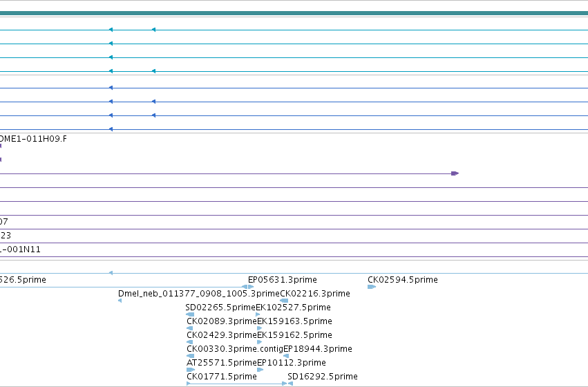Click the CK00330.3prime.contig label
Viewport: 588px width, 387px height.
(x=235, y=349)
